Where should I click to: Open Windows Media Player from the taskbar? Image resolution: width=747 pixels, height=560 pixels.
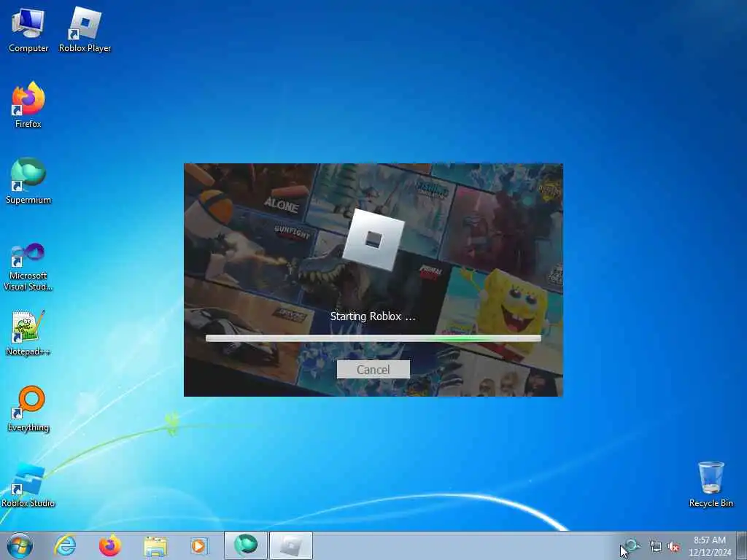[198, 545]
